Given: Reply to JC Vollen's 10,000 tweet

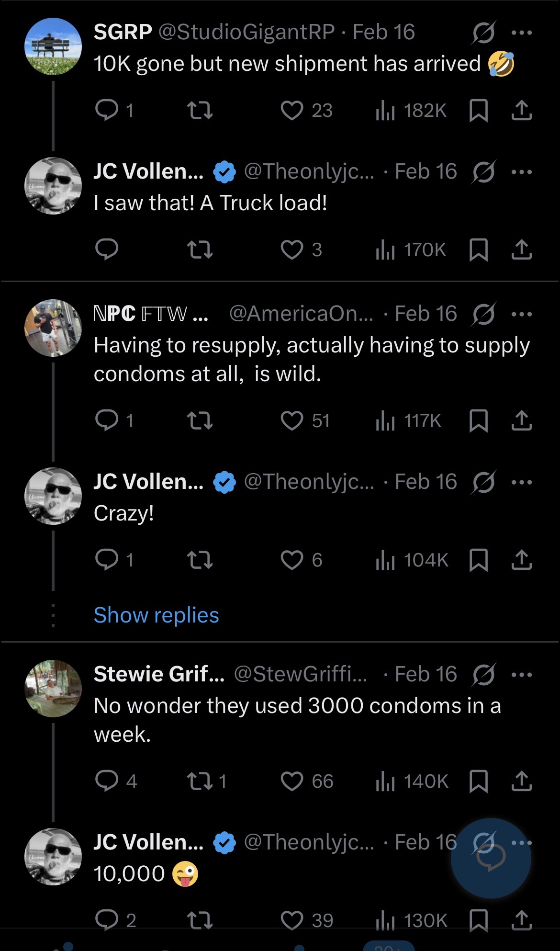Looking at the screenshot, I should point(107,920).
